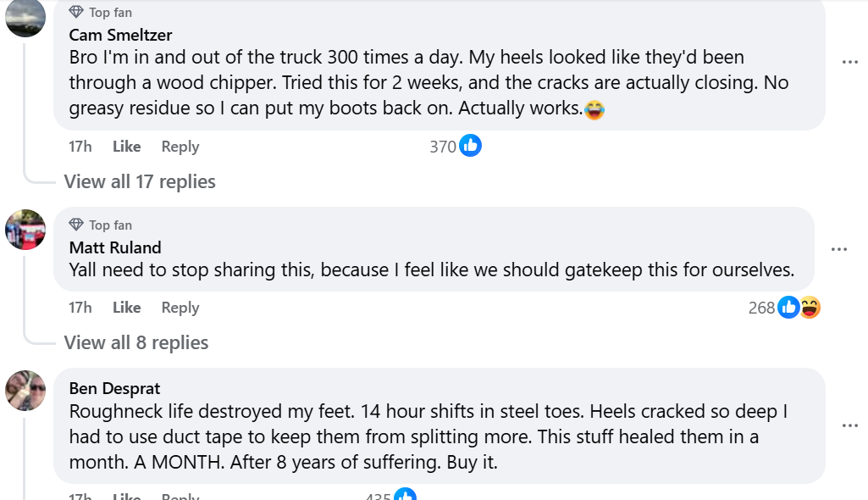
Task: Open the three-dot menu on Ben Desprat's comment
Action: pos(849,425)
